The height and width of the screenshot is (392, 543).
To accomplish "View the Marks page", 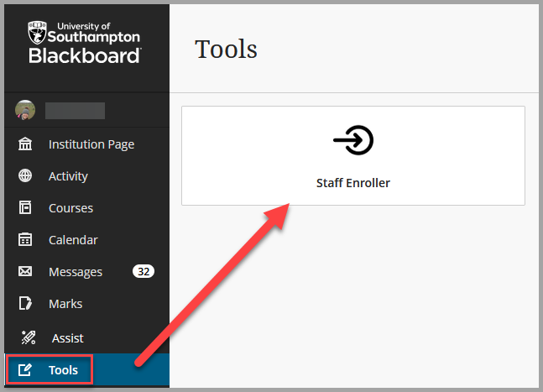I will click(65, 304).
